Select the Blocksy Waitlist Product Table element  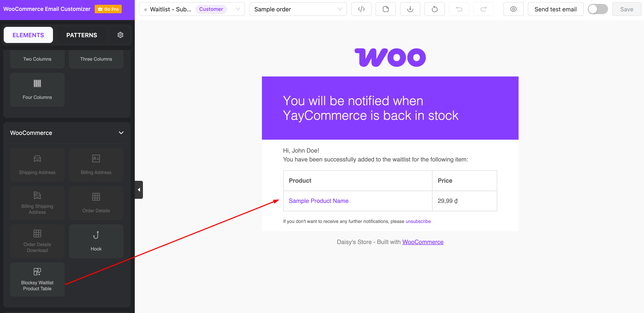[x=37, y=279]
